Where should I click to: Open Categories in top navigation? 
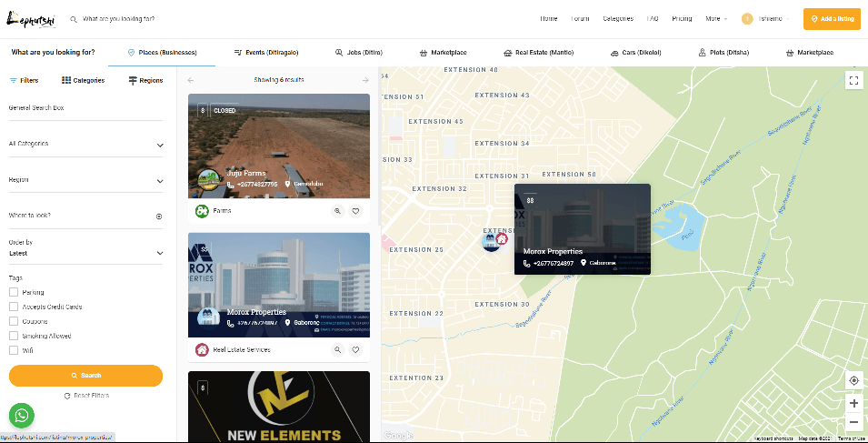[618, 19]
